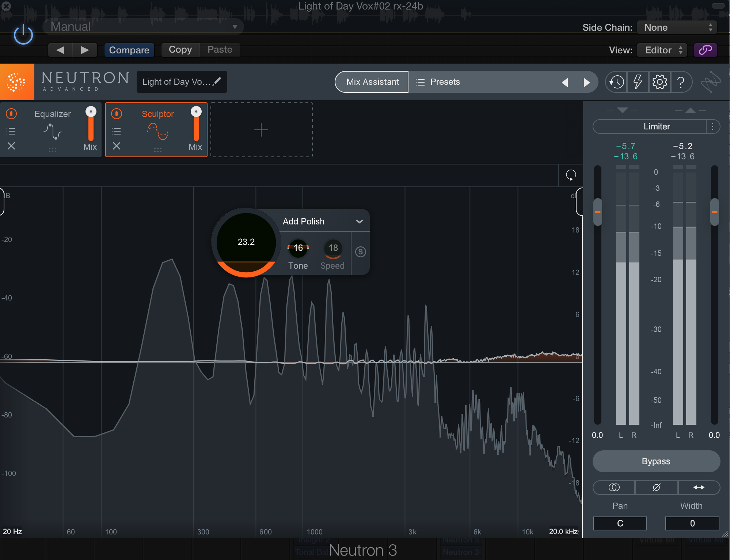Reset Sculptor learning circular arrow icon
The image size is (730, 560).
[571, 175]
